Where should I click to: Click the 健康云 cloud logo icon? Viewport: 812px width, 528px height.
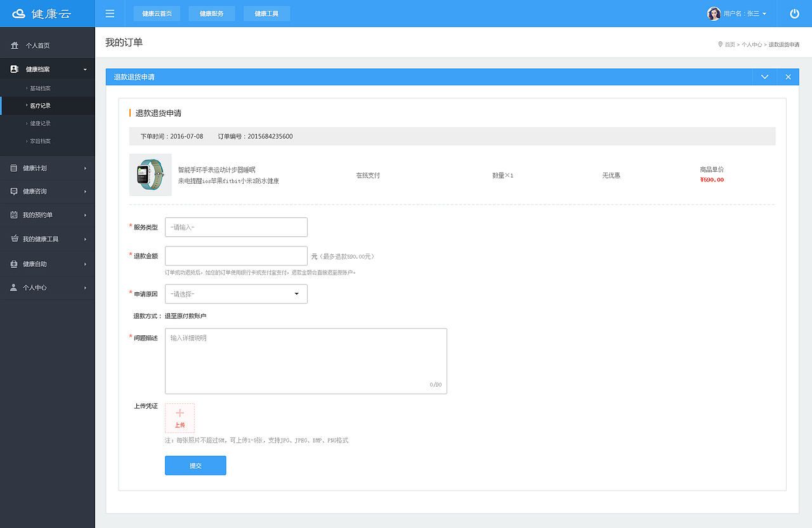tap(20, 13)
